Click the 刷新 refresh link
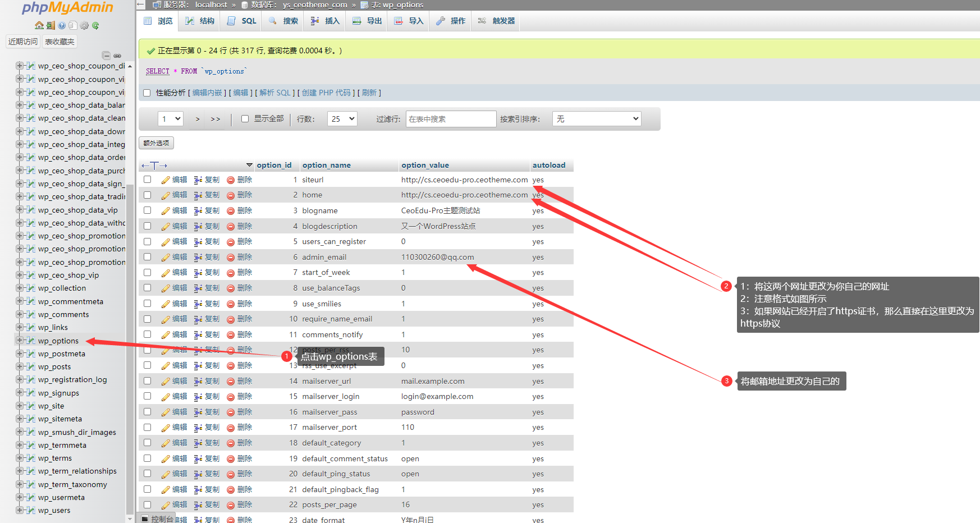Viewport: 980px width, 523px height. (x=369, y=93)
